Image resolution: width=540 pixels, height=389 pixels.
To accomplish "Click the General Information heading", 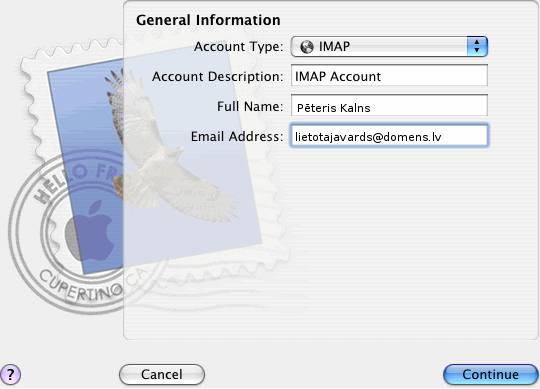I will point(208,20).
